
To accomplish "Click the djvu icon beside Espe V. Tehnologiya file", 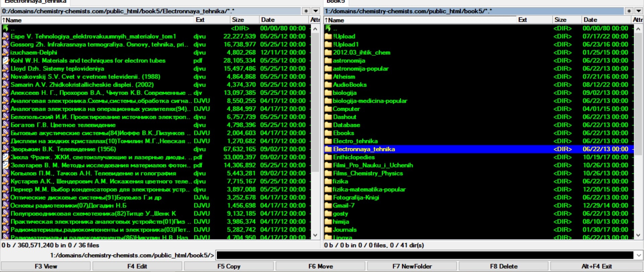I will coord(5,36).
